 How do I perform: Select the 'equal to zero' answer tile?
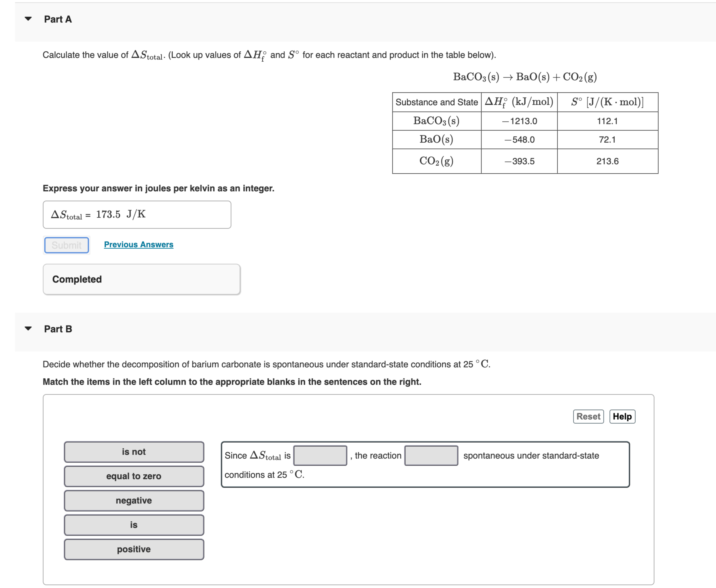(134, 476)
